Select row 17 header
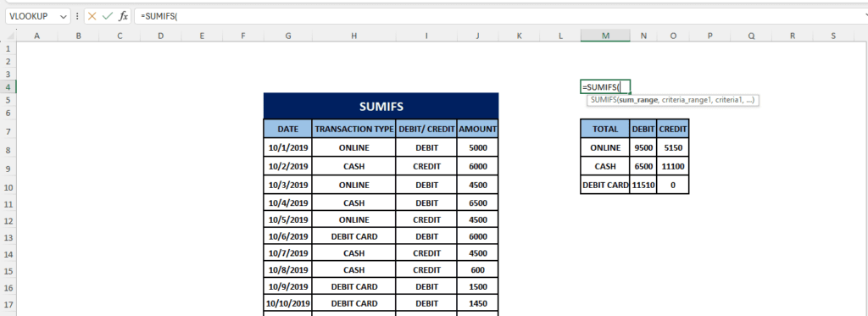This screenshot has height=316, width=868. click(8, 304)
